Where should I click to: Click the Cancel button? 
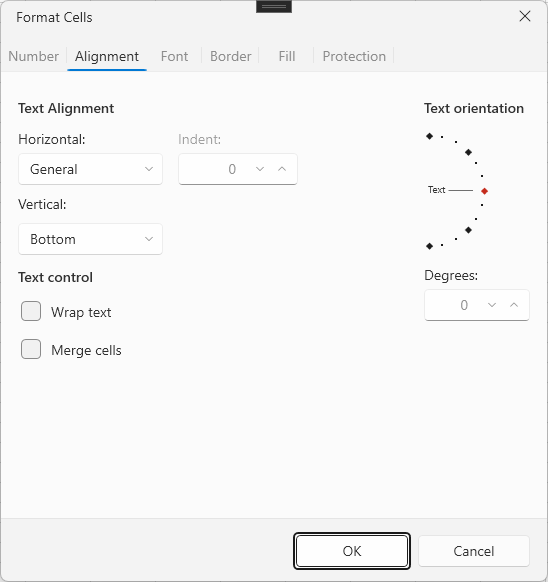474,551
